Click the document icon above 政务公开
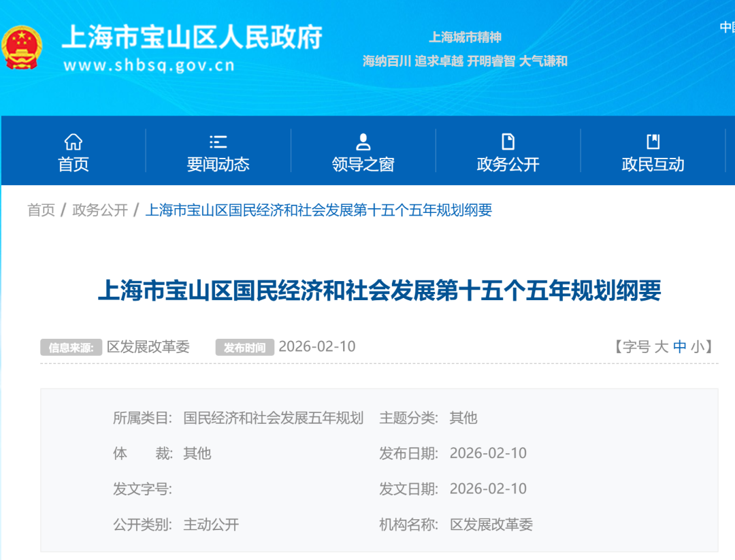Image resolution: width=735 pixels, height=560 pixels. pos(508,142)
